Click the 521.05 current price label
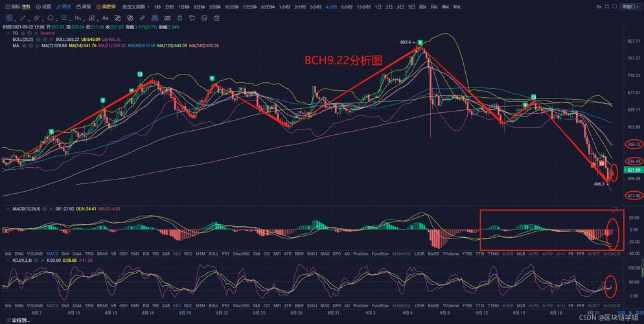 coord(633,170)
